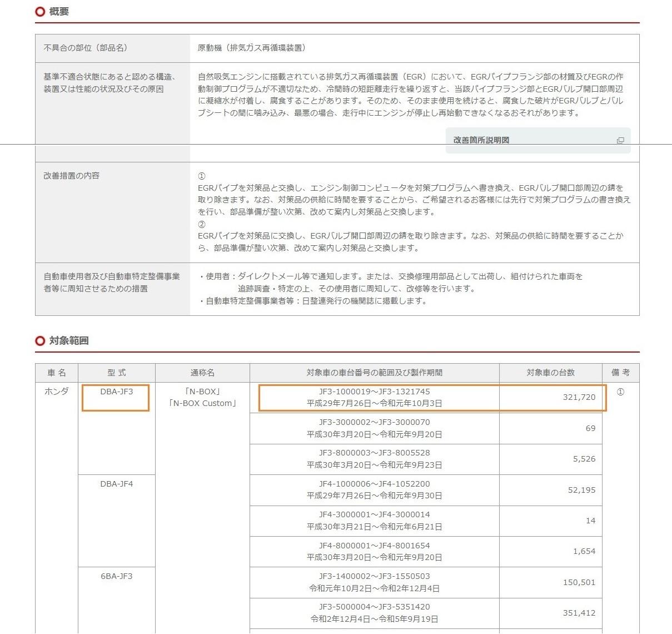672x634 pixels.
Task: Click vehicle count 150,501
Action: click(x=579, y=582)
